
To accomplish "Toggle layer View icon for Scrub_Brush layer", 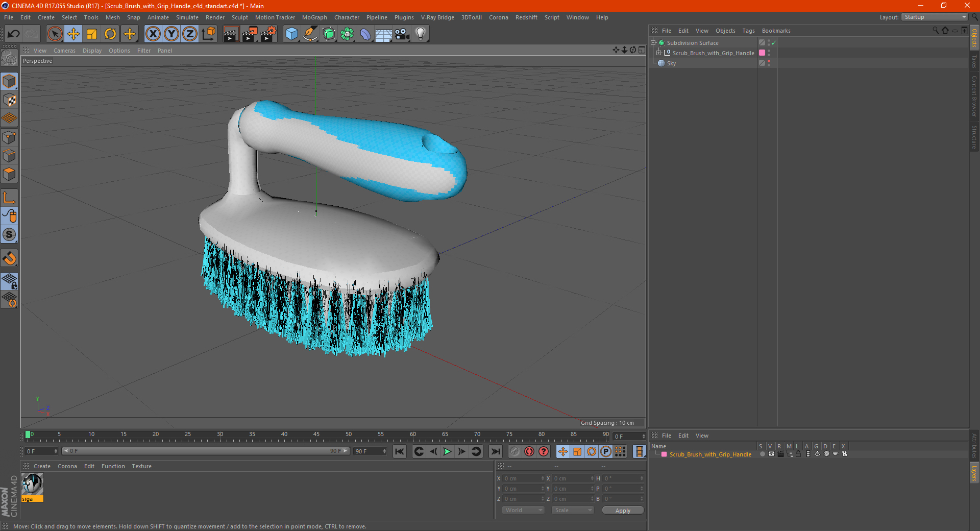I will (771, 454).
